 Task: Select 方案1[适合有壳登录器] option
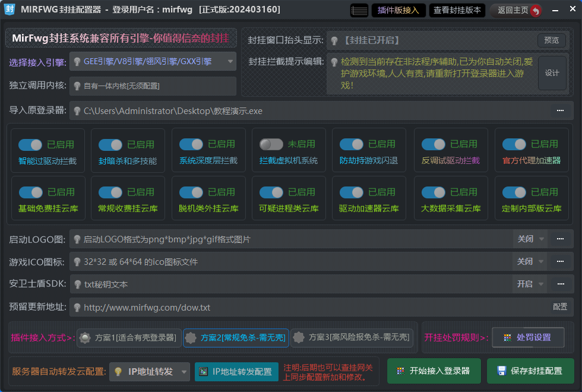pyautogui.click(x=129, y=338)
